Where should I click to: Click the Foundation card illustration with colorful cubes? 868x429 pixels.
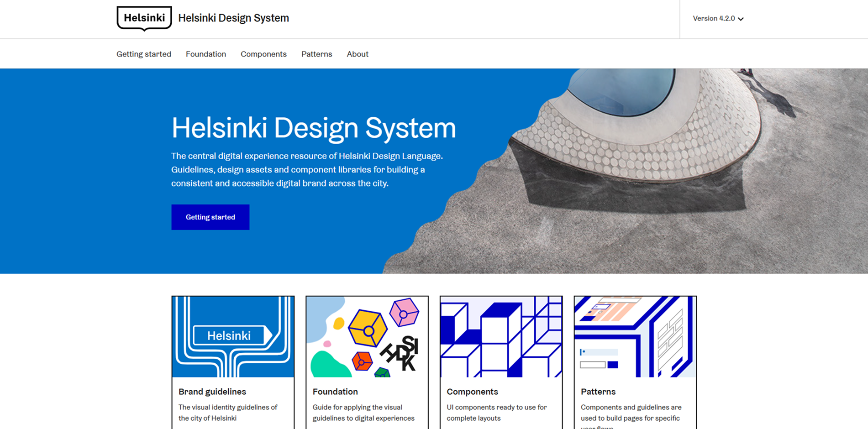point(367,337)
